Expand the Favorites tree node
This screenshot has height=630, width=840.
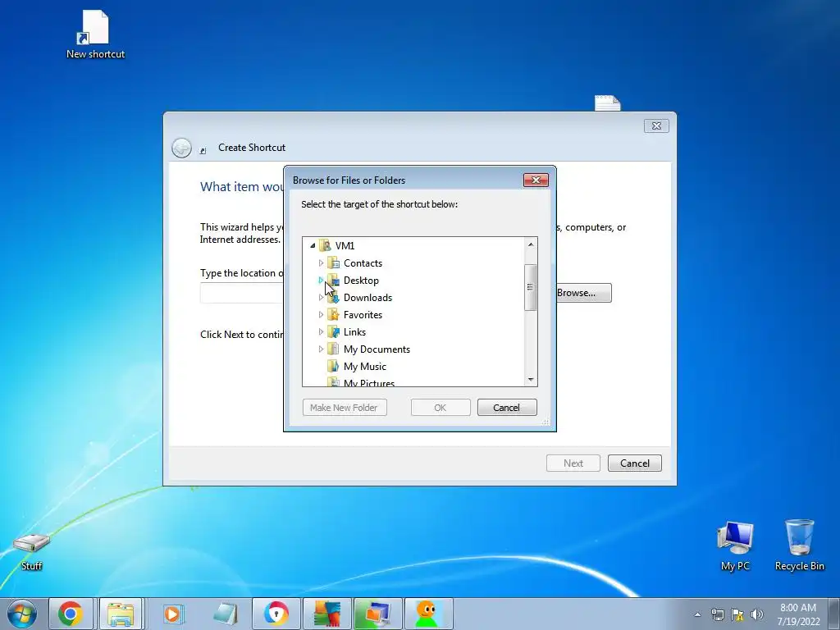321,314
